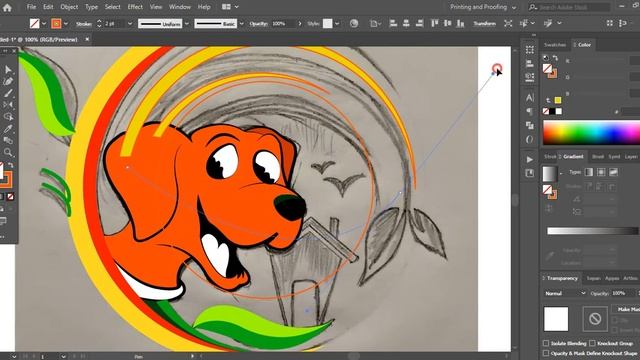This screenshot has height=360, width=640.
Task: Increase stroke weight with stepper arrows
Action: click(99, 21)
